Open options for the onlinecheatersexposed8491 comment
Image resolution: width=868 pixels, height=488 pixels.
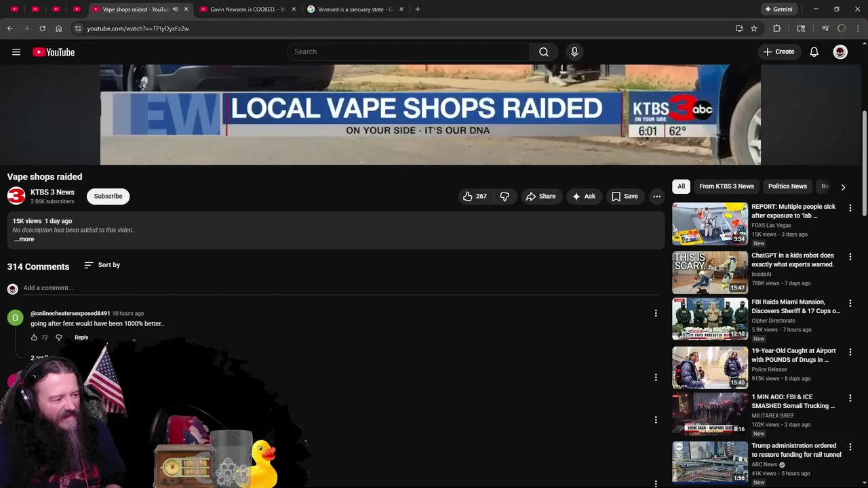point(656,313)
